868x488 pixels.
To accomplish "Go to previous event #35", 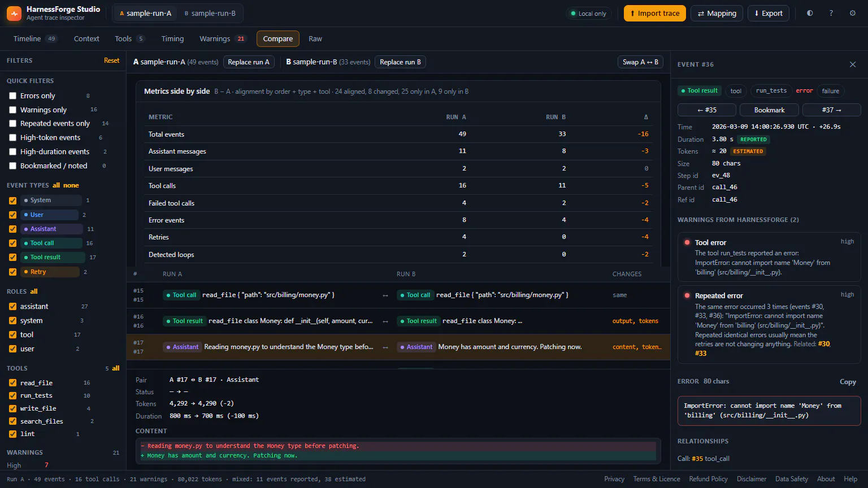I will pos(707,110).
